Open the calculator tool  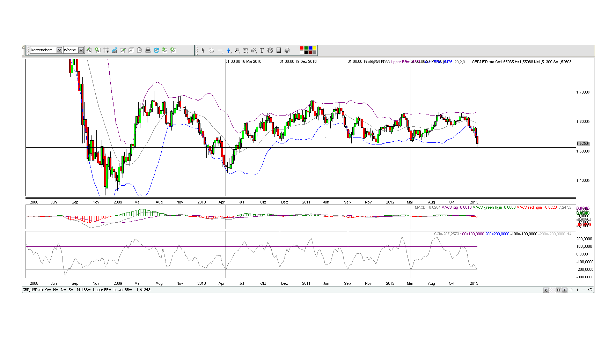point(278,51)
